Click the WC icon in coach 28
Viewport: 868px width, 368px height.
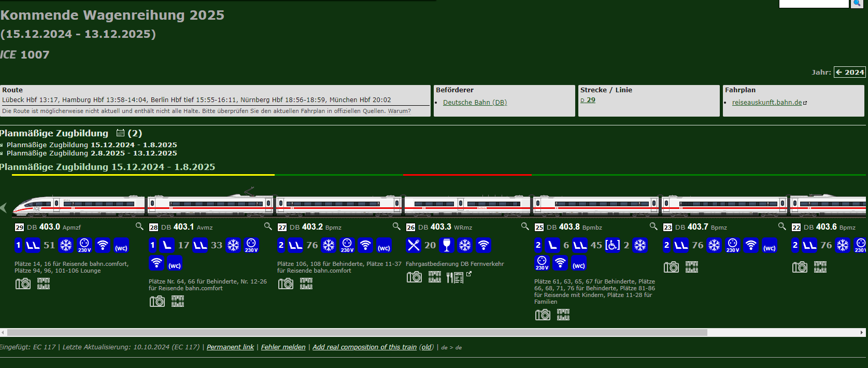pos(175,263)
